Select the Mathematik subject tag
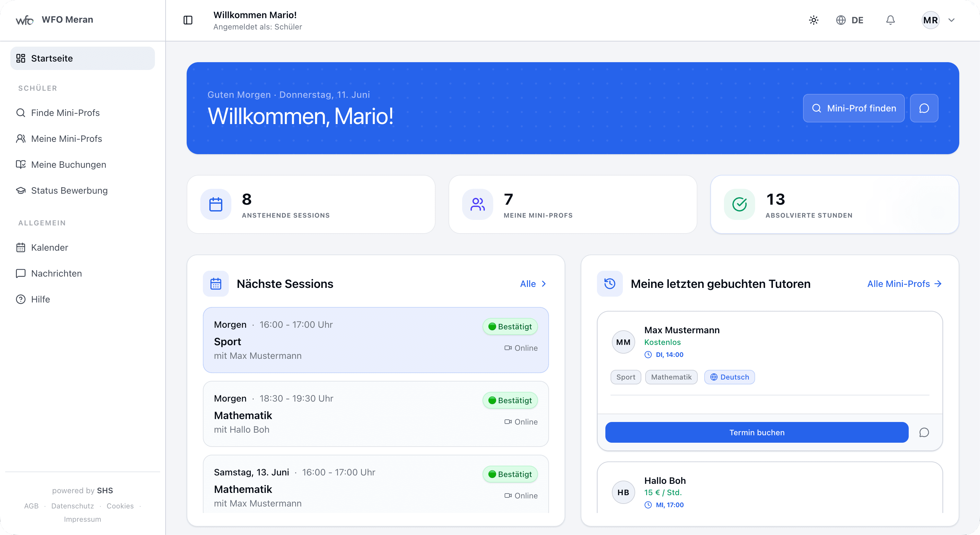The image size is (980, 535). pos(671,377)
